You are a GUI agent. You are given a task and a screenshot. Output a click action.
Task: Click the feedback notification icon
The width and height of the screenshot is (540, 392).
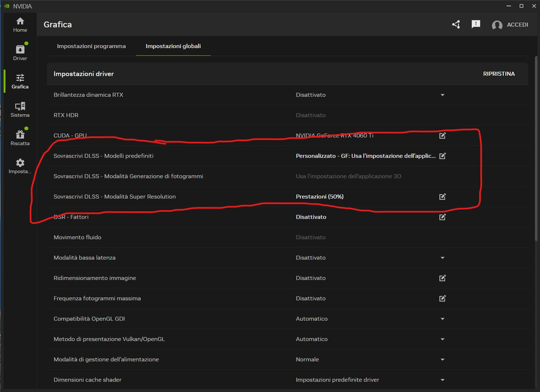476,24
